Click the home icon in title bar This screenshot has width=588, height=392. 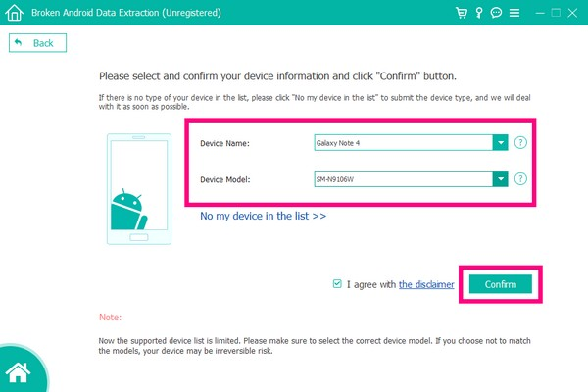click(x=13, y=14)
